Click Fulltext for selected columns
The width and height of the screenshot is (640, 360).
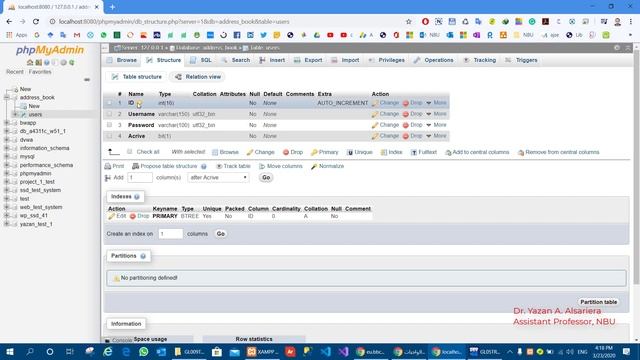(x=424, y=152)
